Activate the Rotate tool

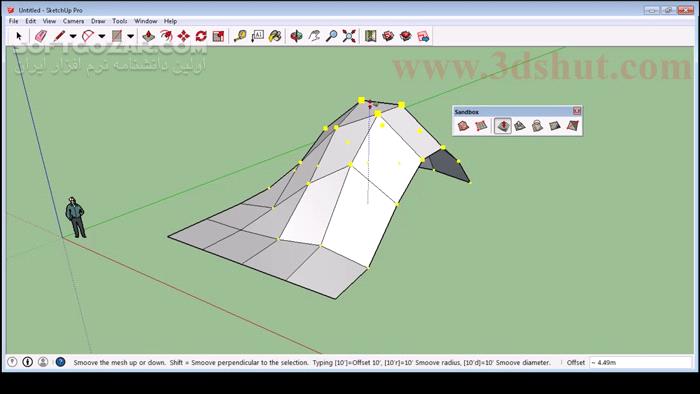click(201, 36)
